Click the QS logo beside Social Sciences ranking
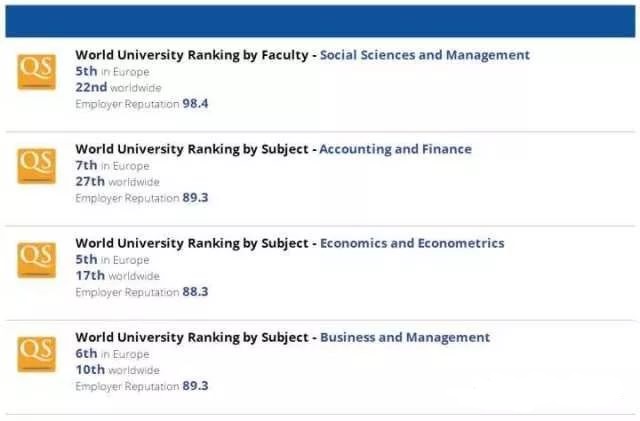The image size is (640, 421). tap(36, 71)
